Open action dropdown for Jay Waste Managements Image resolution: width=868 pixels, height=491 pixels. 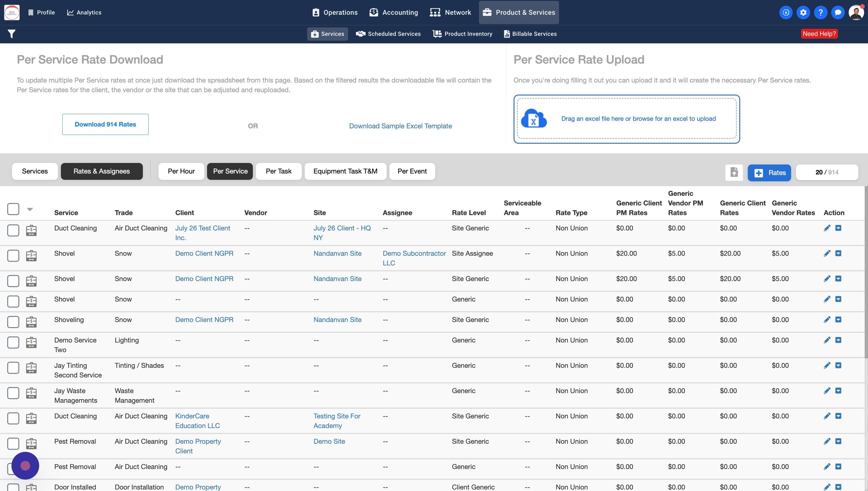(x=838, y=391)
